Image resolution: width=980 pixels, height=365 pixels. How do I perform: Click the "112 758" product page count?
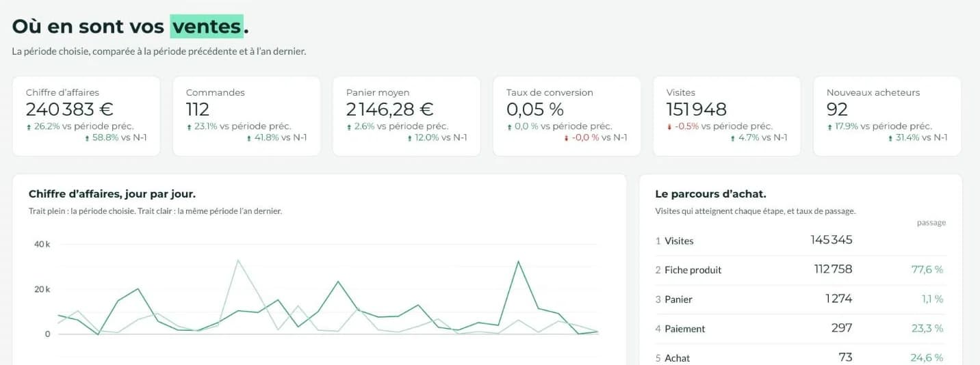(x=834, y=269)
